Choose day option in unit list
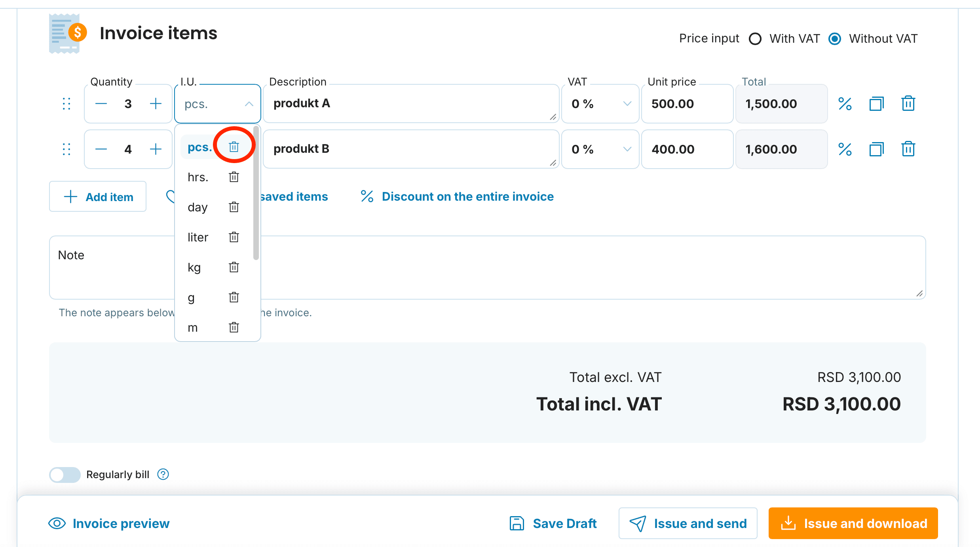Viewport: 980px width, 547px height. (198, 207)
